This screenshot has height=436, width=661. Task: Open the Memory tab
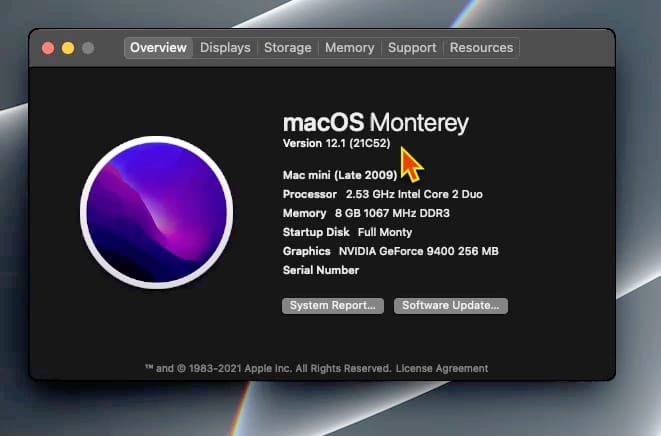pyautogui.click(x=349, y=48)
